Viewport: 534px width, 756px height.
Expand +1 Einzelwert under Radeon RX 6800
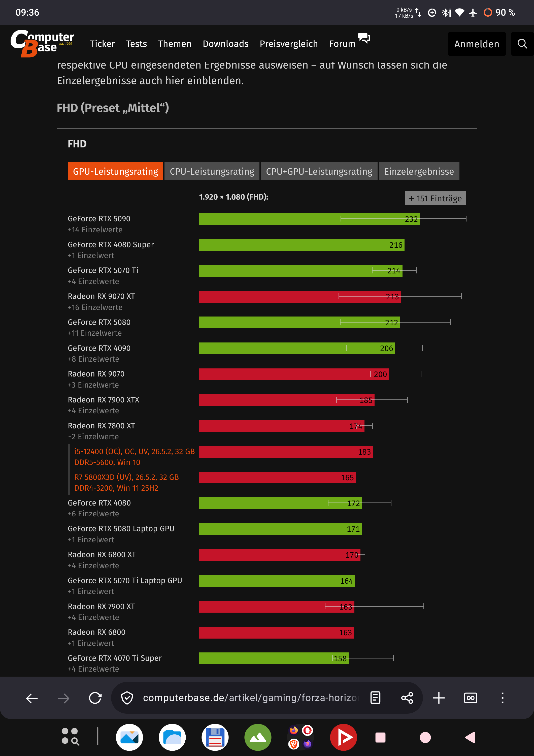[91, 643]
